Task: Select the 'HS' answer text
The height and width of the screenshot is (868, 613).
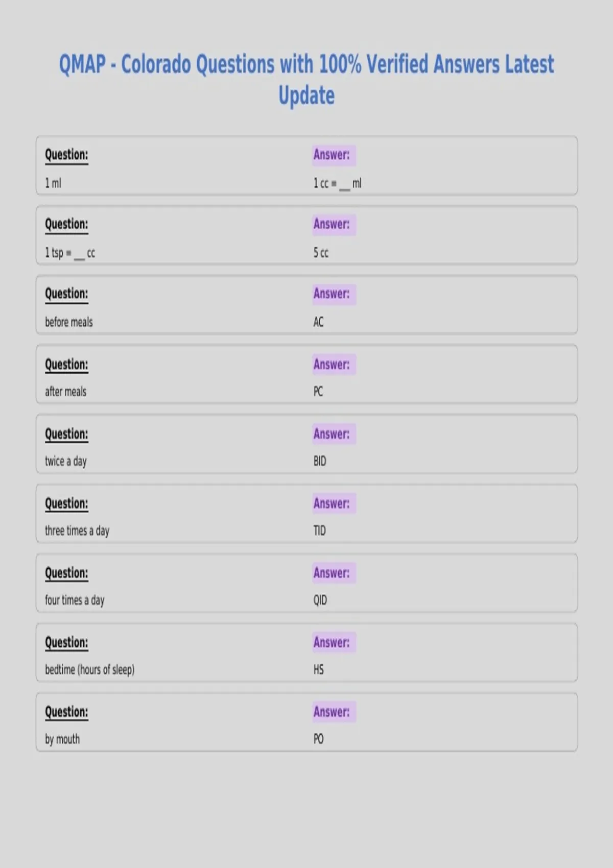Action: (x=319, y=669)
